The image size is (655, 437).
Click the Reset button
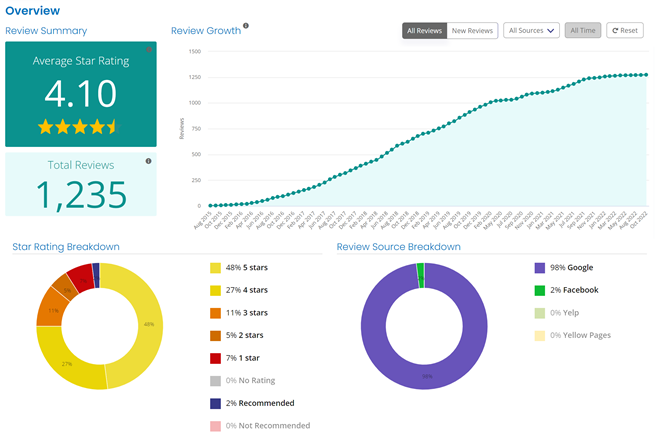point(625,31)
